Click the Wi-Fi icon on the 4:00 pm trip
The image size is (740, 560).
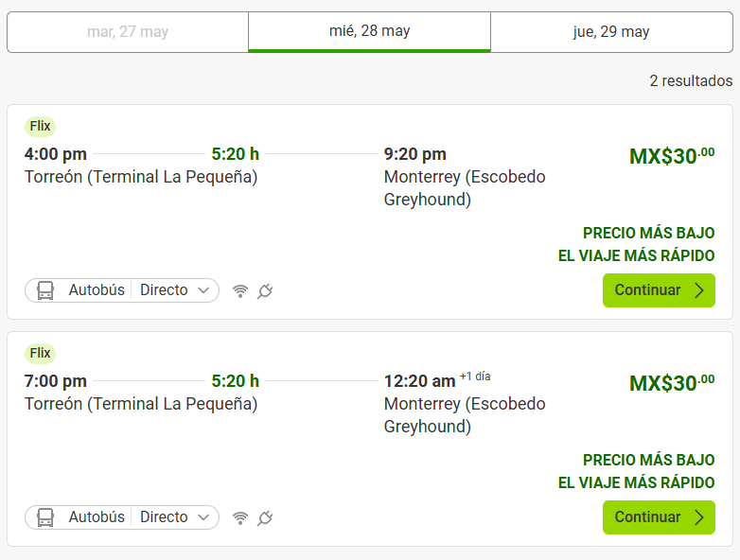(240, 291)
